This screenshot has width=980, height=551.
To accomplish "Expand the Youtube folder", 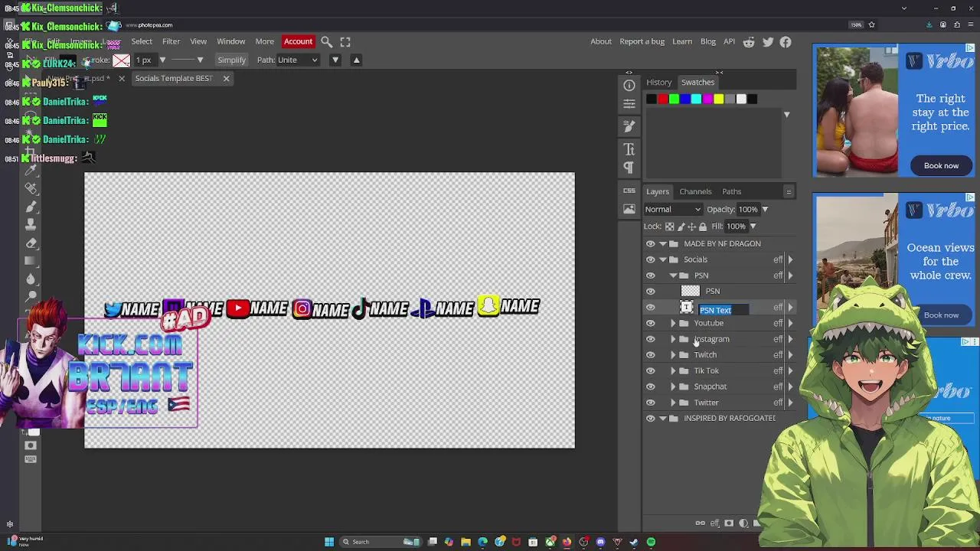I will click(x=673, y=323).
